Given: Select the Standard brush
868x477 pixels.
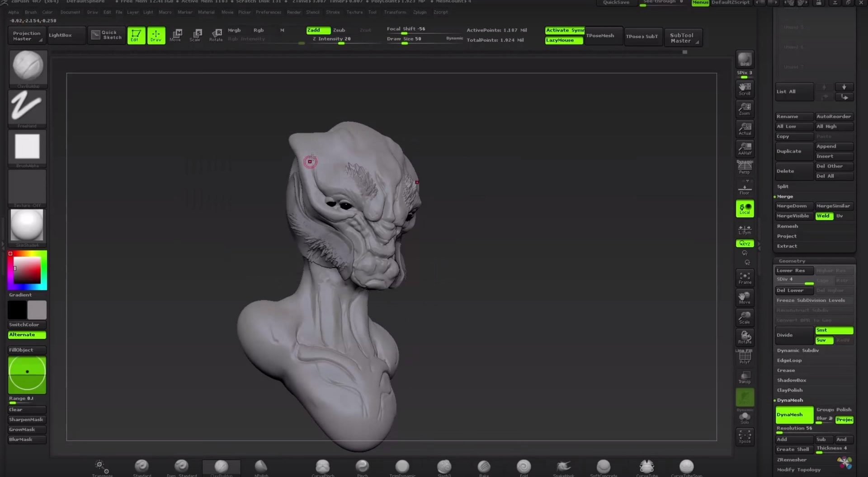Looking at the screenshot, I should tap(142, 468).
